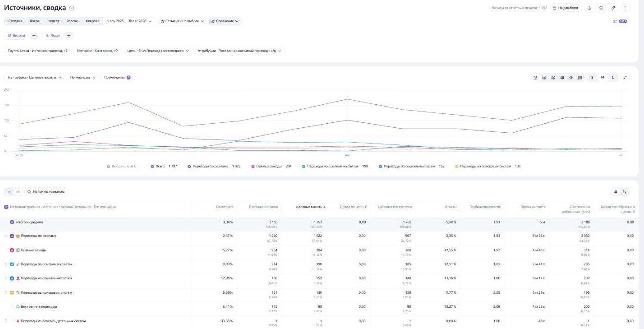Click the На дашборд button

566,8
